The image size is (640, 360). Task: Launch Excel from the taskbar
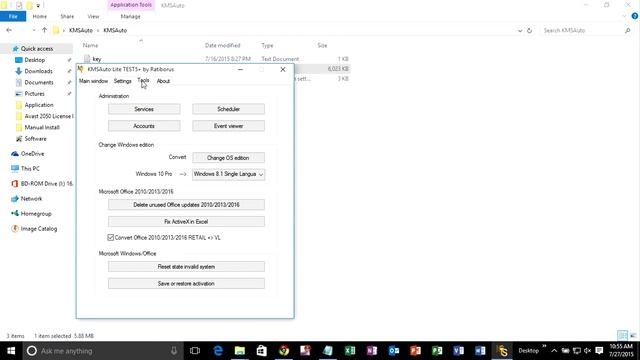click(x=350, y=351)
